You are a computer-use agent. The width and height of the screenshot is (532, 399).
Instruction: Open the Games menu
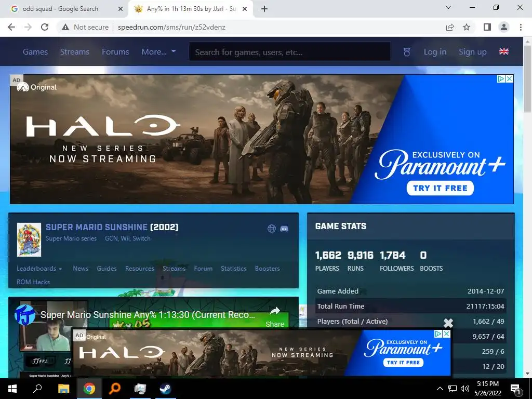tap(35, 52)
